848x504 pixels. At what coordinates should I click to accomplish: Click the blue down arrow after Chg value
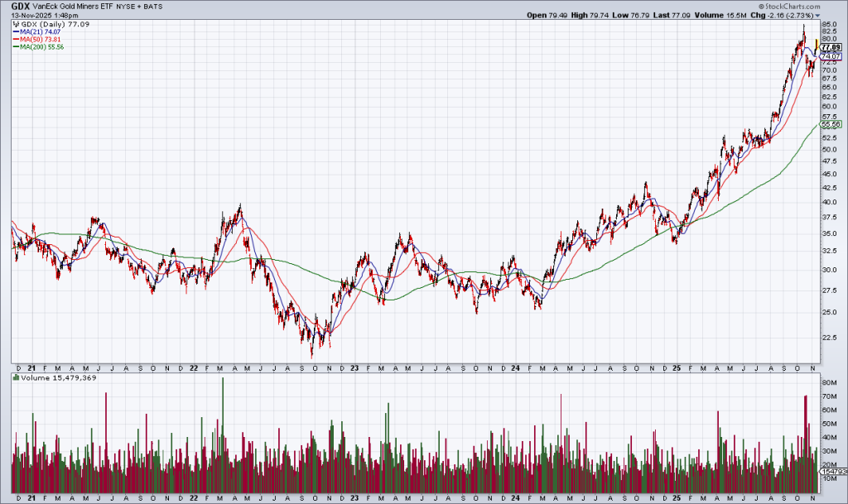pos(817,15)
